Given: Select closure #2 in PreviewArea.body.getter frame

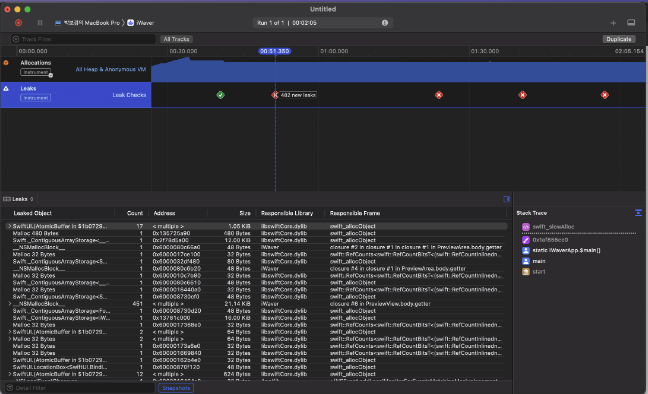Looking at the screenshot, I should (416, 247).
